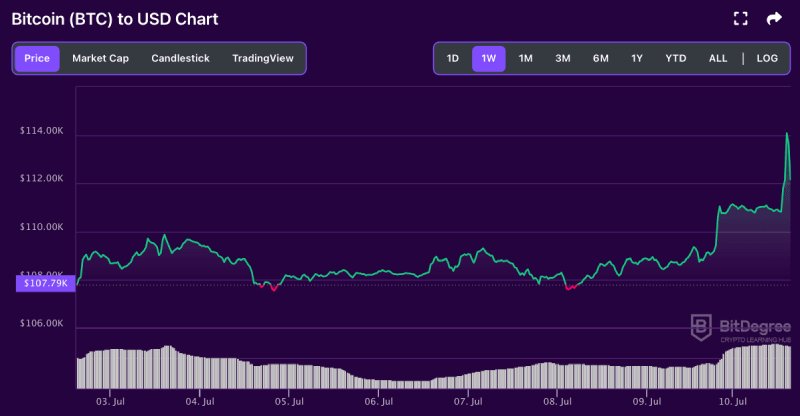This screenshot has height=416, width=800.
Task: Click the Bitcoin (BTC) to USD Chart title
Action: [x=115, y=19]
